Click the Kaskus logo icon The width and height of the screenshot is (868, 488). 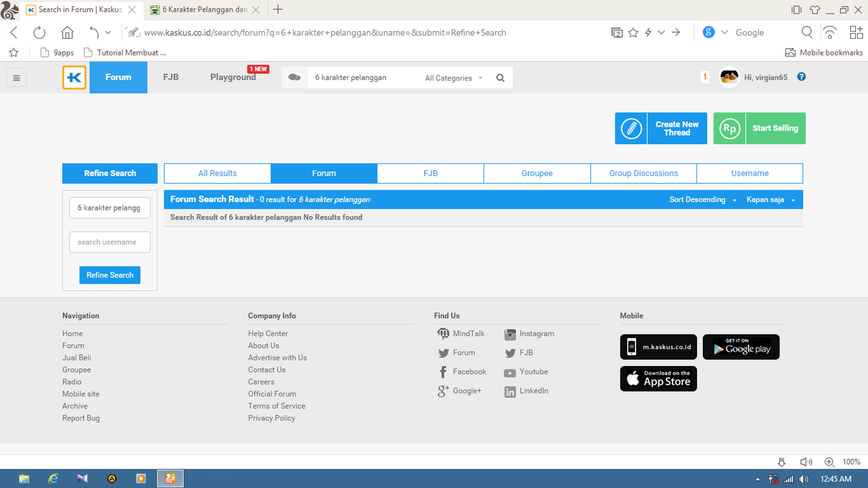click(x=75, y=78)
